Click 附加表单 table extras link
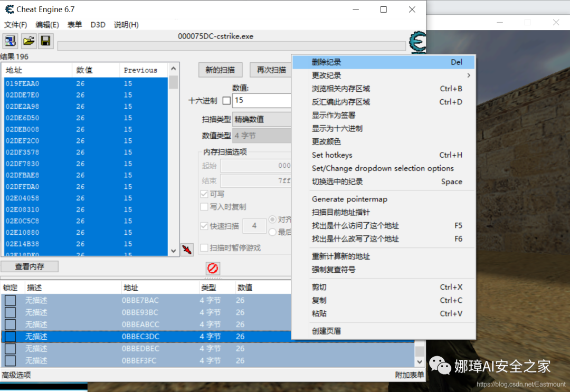This screenshot has width=570, height=392. pyautogui.click(x=410, y=375)
